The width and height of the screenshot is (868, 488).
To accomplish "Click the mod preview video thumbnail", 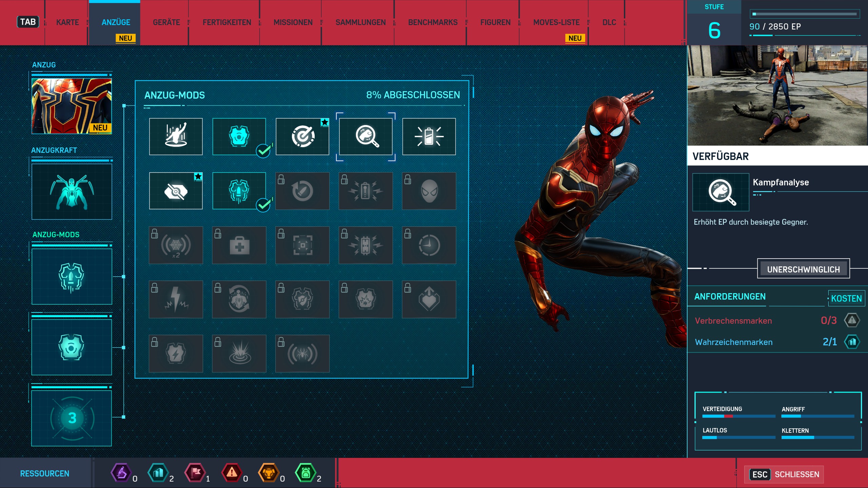I will (x=777, y=96).
